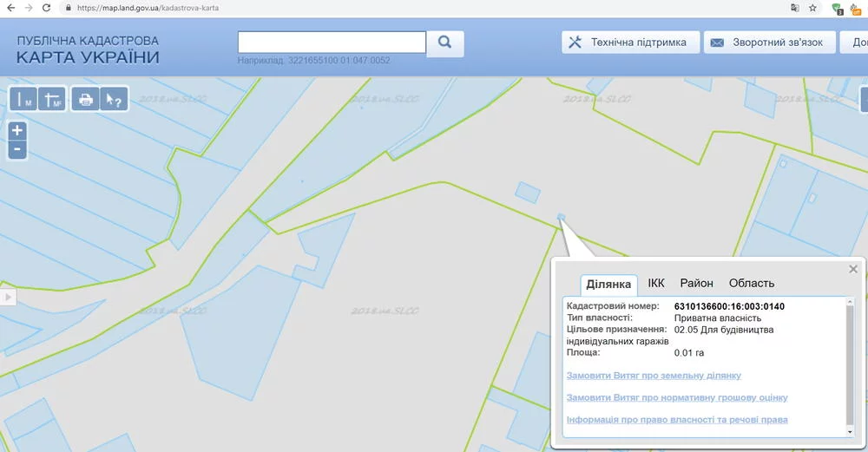Viewport: 868px width, 452px height.
Task: Open Замовити Витяг про нормативну грошову оцінку
Action: pyautogui.click(x=677, y=398)
